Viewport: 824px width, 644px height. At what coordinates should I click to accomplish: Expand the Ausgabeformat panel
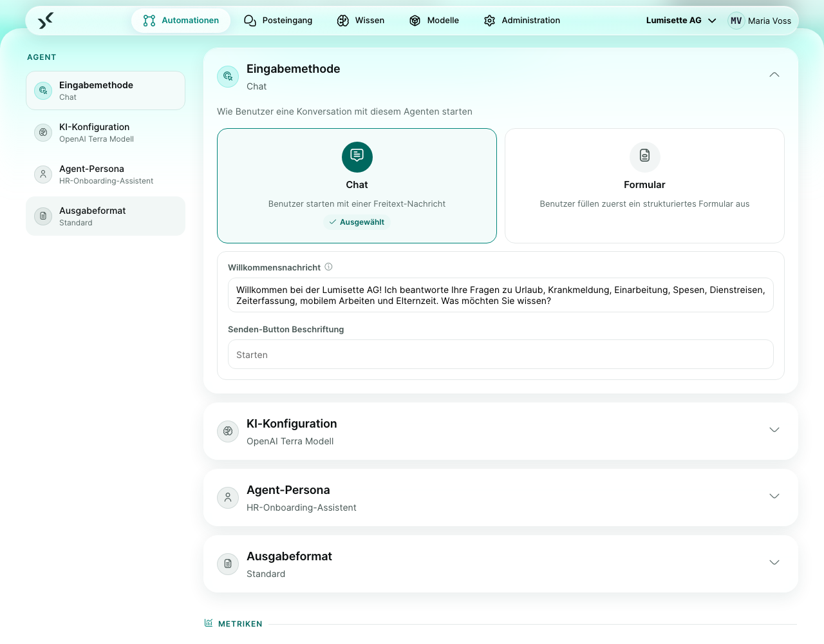(x=774, y=562)
